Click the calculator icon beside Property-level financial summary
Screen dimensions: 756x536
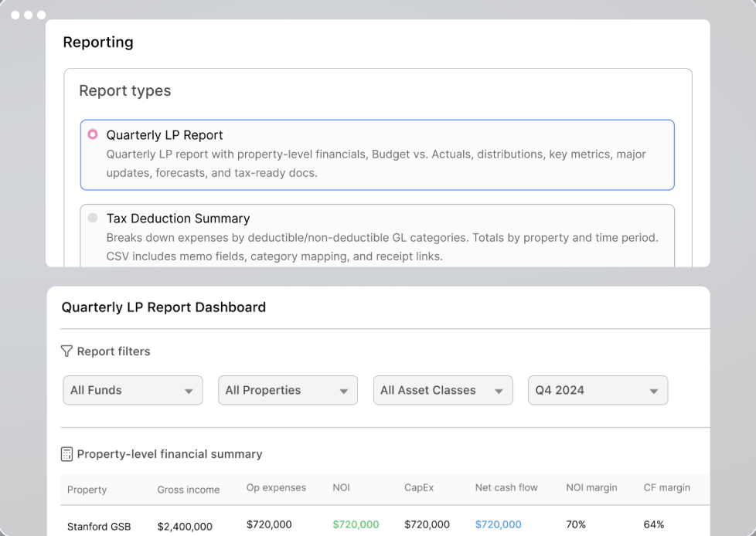point(66,454)
